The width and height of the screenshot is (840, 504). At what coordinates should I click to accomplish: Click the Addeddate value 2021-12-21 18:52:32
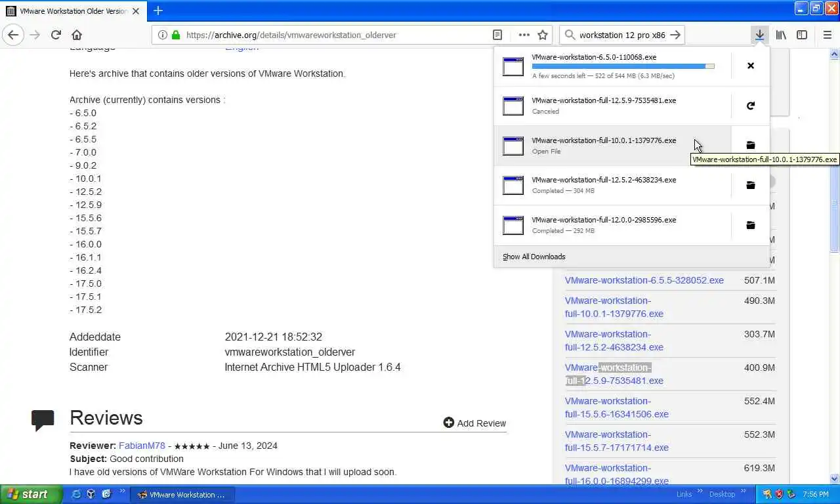pos(273,337)
